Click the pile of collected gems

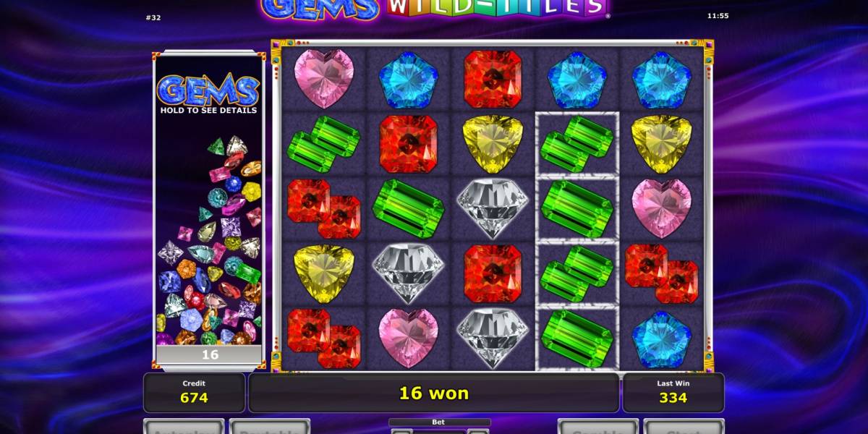coord(209,240)
